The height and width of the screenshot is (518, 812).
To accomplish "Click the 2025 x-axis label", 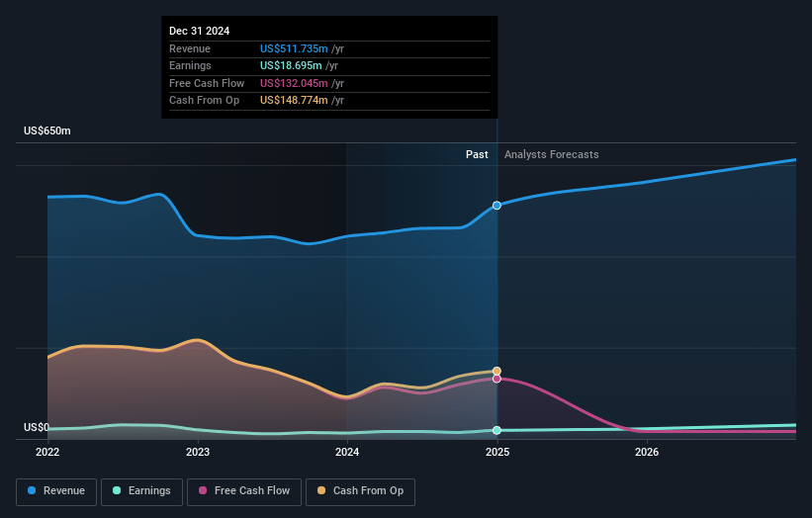I will tap(497, 452).
